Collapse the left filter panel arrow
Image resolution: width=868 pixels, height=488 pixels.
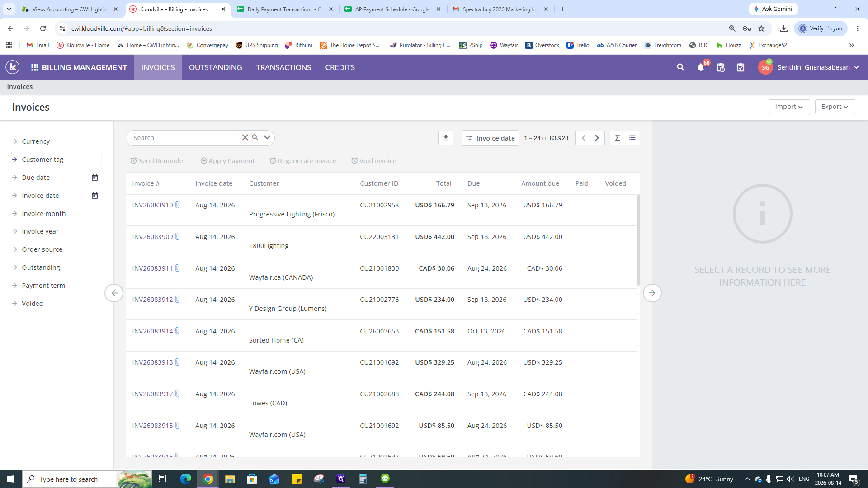[114, 293]
